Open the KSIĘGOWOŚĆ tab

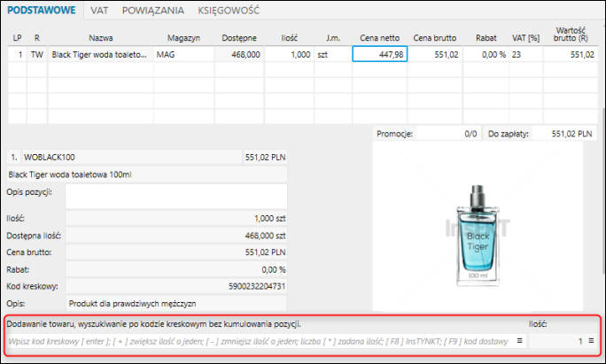(229, 11)
